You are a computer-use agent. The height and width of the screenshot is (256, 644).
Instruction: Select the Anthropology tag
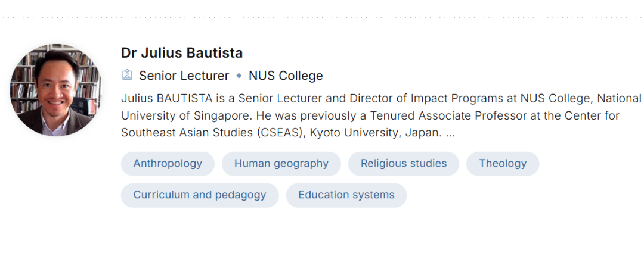(168, 164)
